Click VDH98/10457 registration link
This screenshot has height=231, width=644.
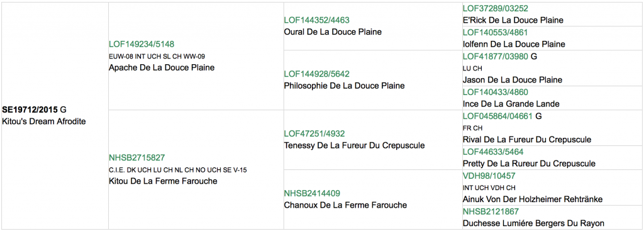489,176
